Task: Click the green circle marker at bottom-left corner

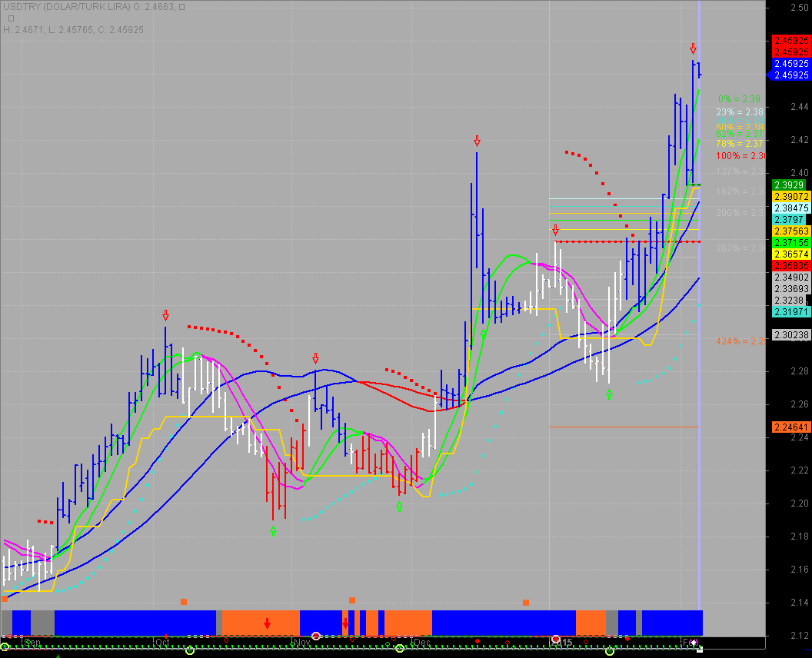Action: click(x=5, y=652)
